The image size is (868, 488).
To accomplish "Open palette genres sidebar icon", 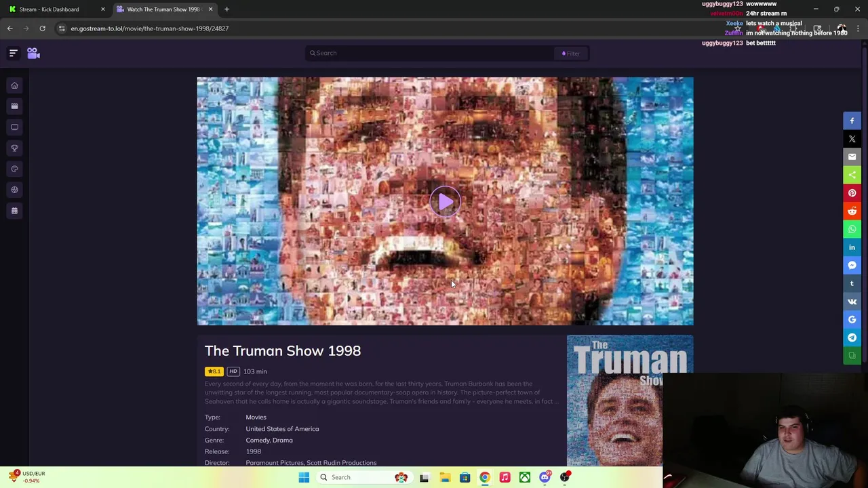I will tap(14, 169).
